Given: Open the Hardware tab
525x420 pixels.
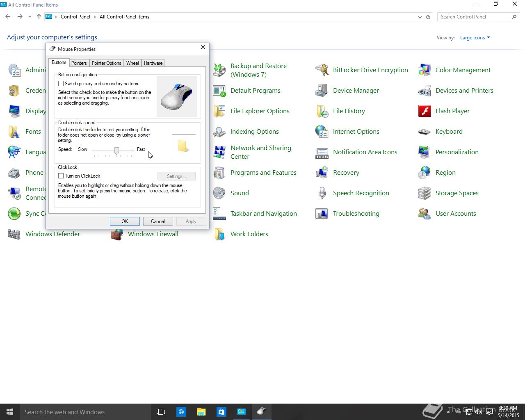Looking at the screenshot, I should 153,63.
